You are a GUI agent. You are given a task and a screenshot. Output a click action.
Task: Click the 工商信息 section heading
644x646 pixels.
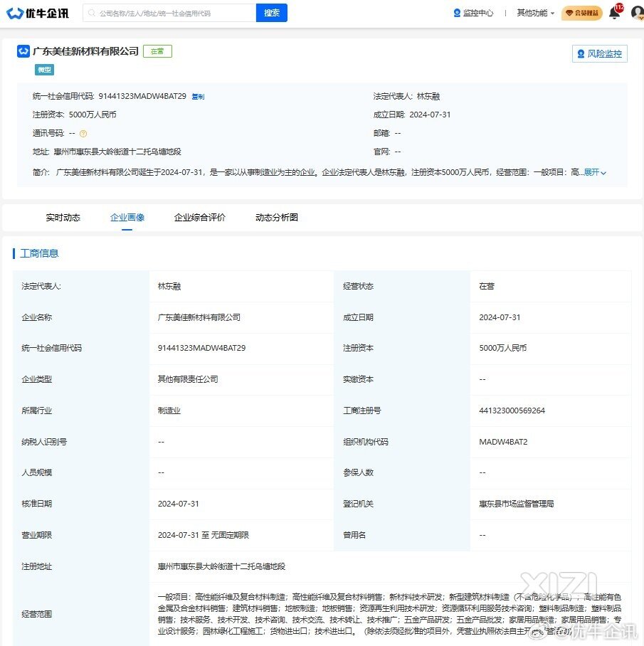click(39, 253)
